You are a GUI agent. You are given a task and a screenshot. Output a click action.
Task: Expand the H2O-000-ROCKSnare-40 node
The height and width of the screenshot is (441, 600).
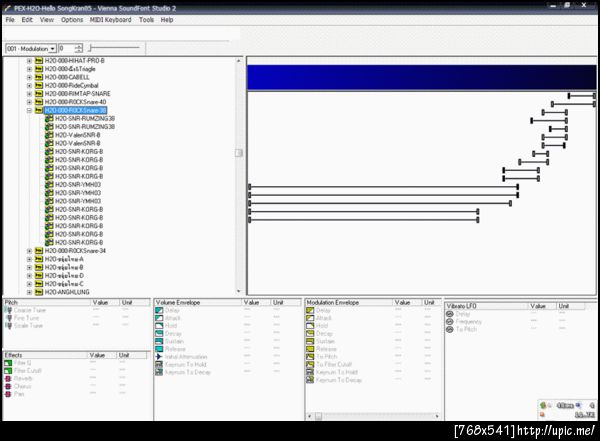(x=29, y=102)
